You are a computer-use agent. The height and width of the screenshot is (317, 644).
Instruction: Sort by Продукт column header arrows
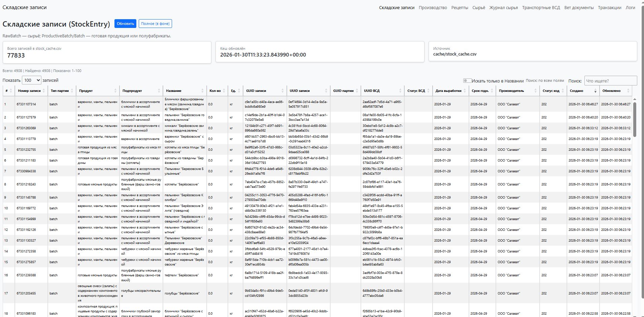pos(115,91)
